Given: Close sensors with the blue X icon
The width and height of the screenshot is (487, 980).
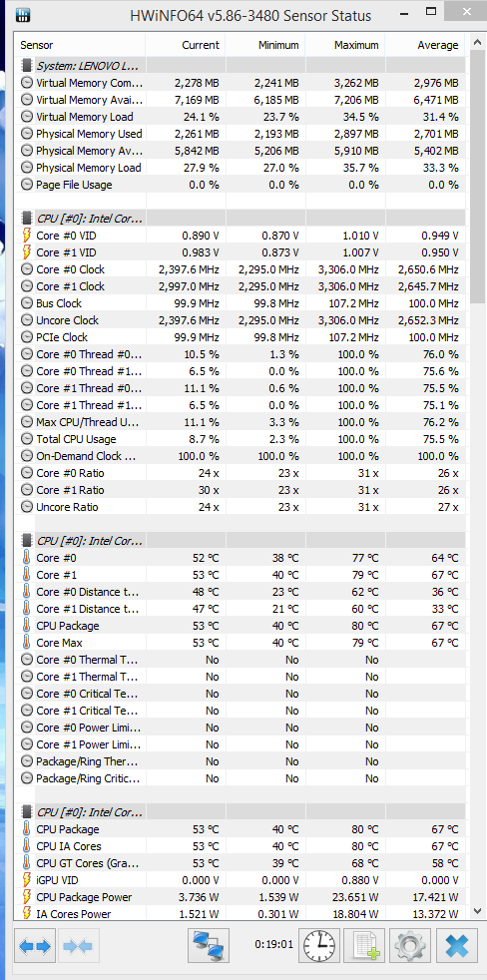Looking at the screenshot, I should pos(457,946).
